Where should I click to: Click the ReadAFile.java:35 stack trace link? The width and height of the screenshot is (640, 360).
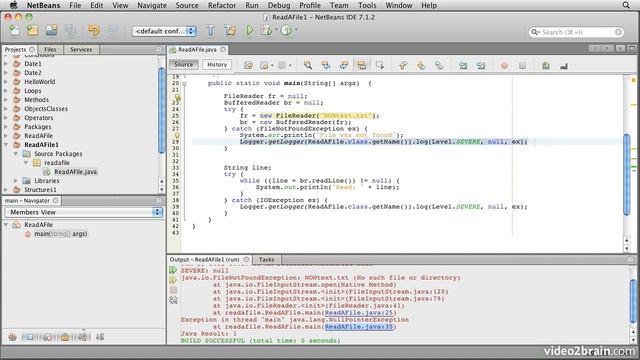click(359, 327)
